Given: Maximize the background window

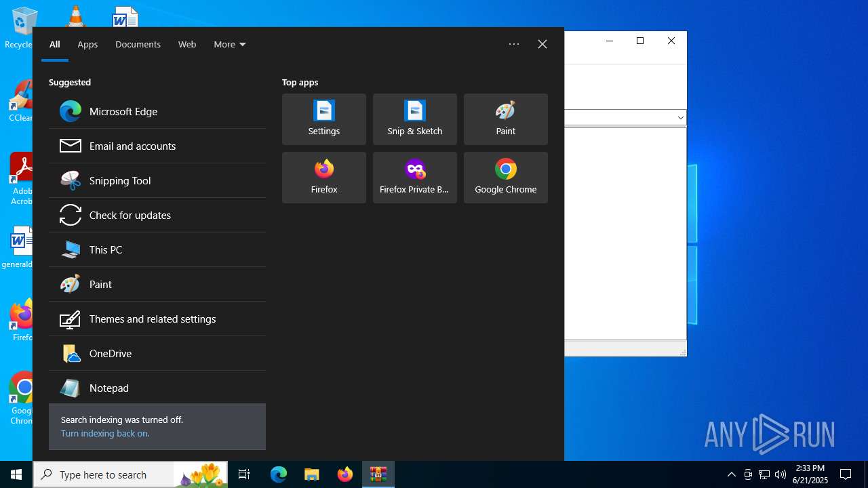Looking at the screenshot, I should tap(640, 41).
